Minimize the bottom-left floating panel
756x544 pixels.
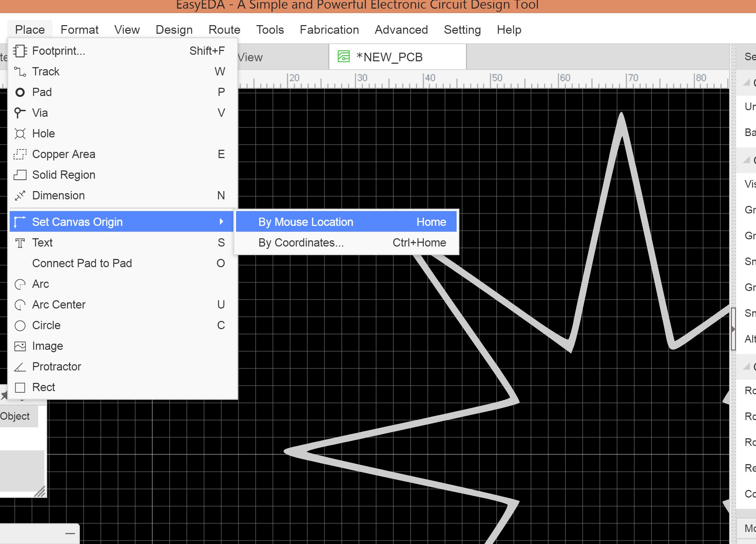(x=70, y=534)
